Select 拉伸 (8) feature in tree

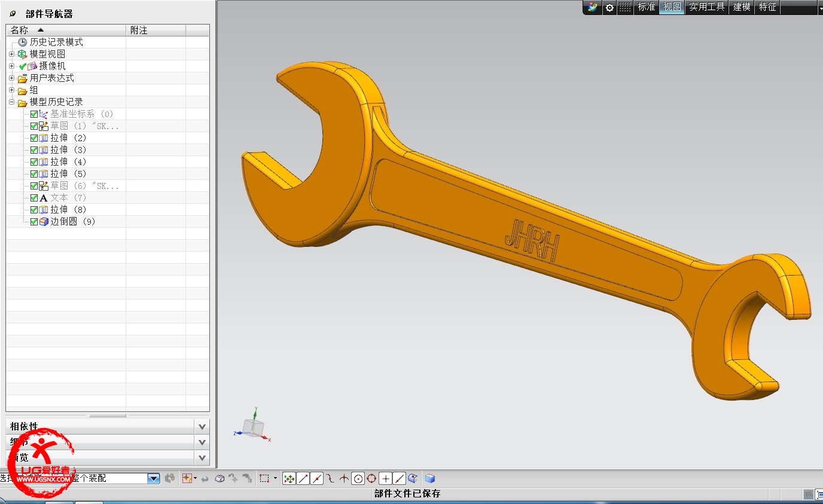68,210
